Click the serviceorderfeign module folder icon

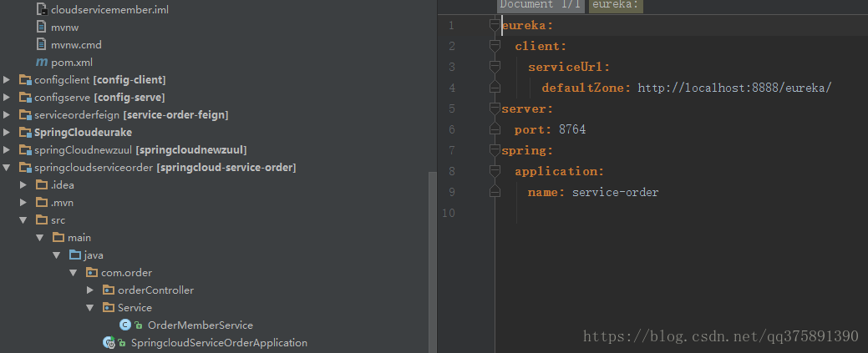click(x=25, y=115)
